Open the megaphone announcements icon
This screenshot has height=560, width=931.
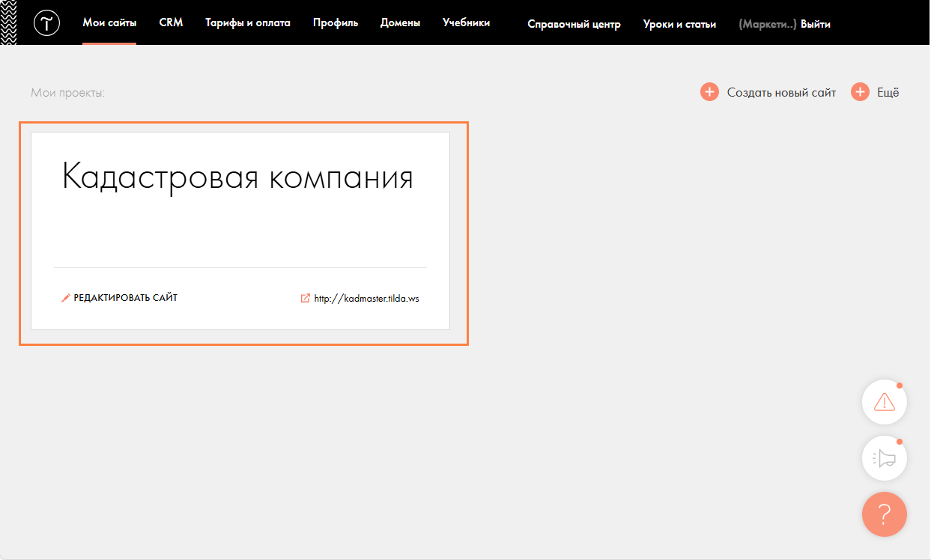click(x=884, y=458)
